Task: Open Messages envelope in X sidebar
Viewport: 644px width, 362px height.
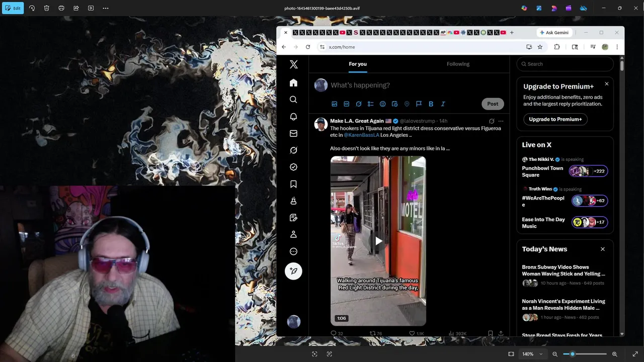Action: pyautogui.click(x=293, y=133)
